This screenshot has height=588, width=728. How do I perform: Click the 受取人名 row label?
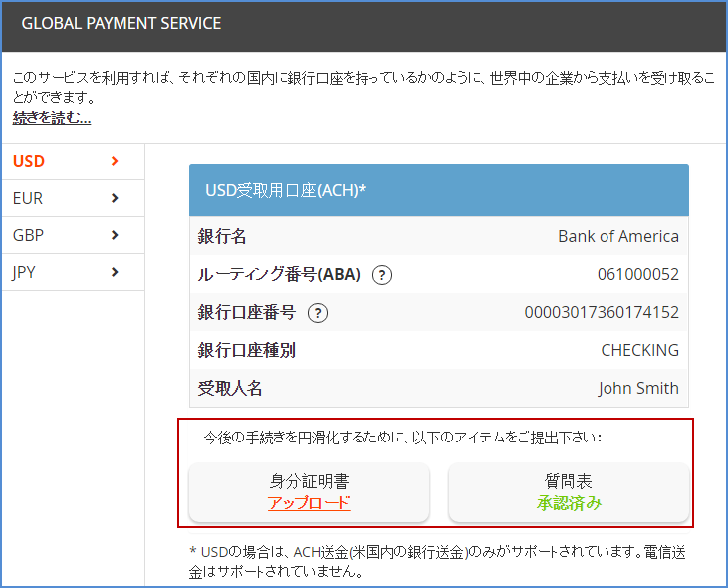230,388
